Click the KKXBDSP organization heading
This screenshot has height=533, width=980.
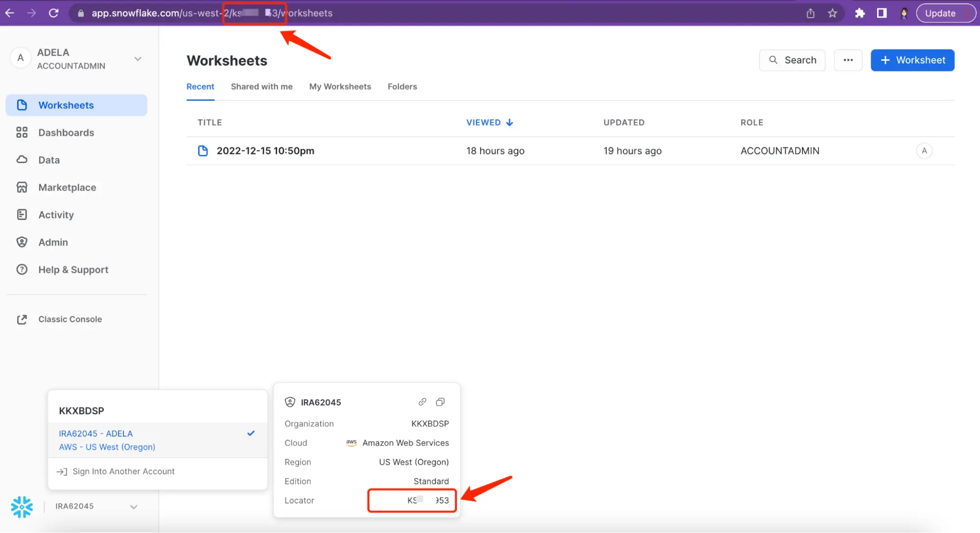[x=81, y=411]
